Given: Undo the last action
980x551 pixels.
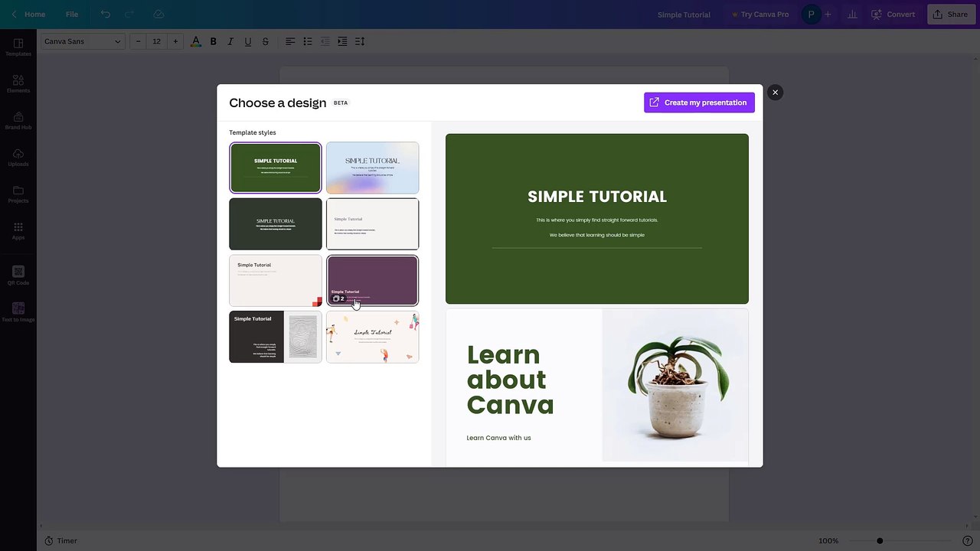Looking at the screenshot, I should (x=106, y=15).
